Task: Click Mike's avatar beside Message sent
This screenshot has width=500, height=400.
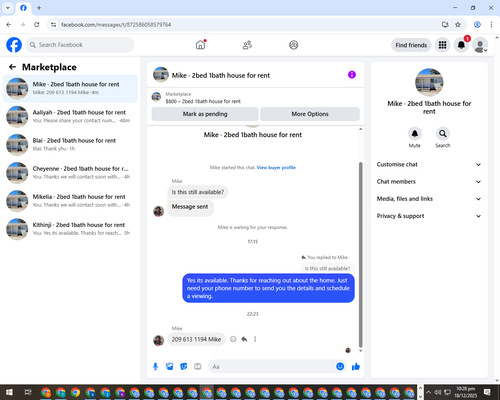Action: tap(158, 211)
